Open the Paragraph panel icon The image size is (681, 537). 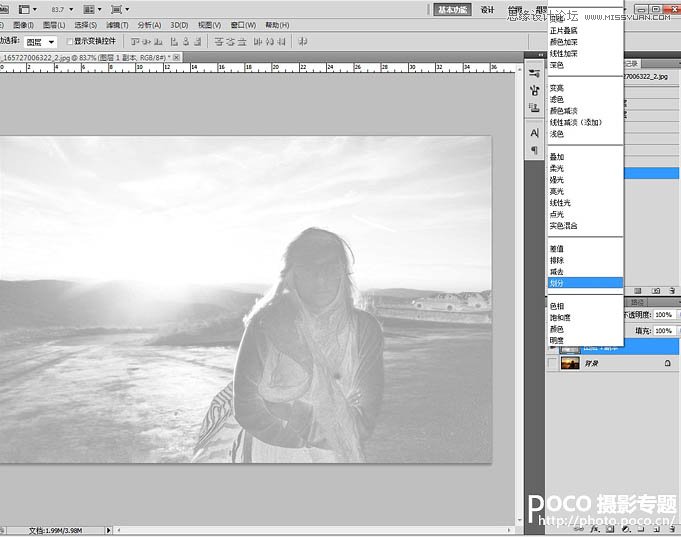534,149
